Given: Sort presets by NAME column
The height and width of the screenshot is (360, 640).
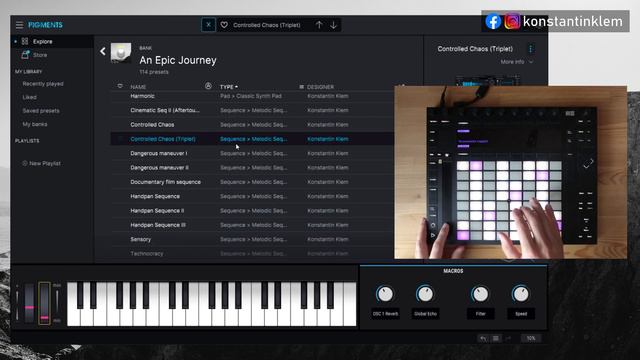Looking at the screenshot, I should (138, 87).
